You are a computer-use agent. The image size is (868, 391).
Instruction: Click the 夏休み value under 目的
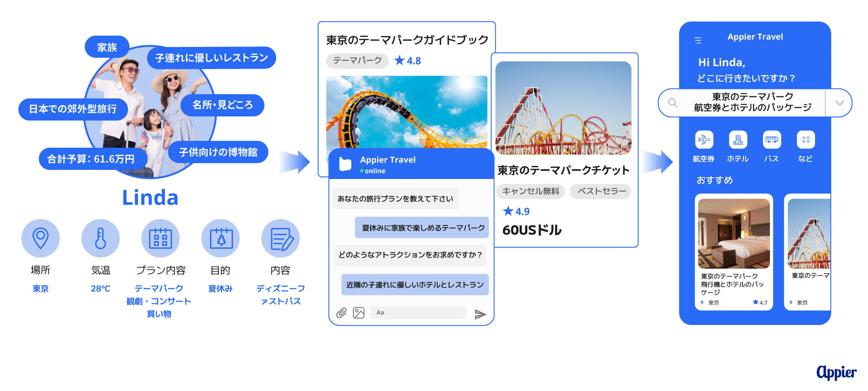click(x=220, y=288)
